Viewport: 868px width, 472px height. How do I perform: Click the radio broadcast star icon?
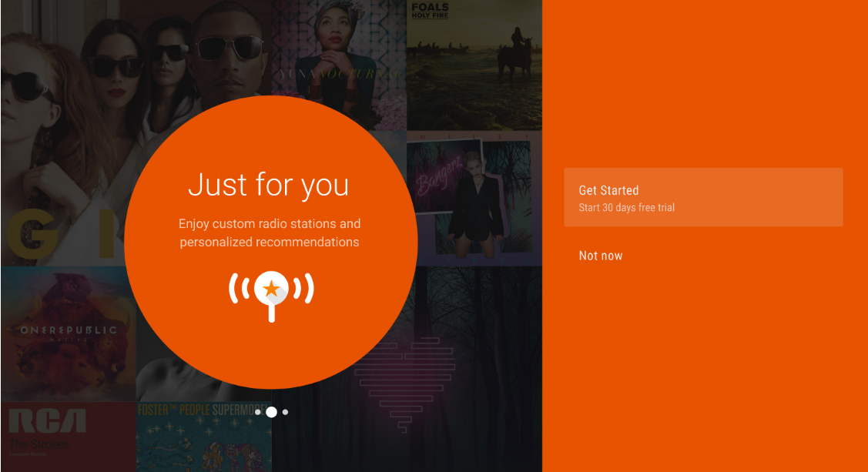point(271,290)
